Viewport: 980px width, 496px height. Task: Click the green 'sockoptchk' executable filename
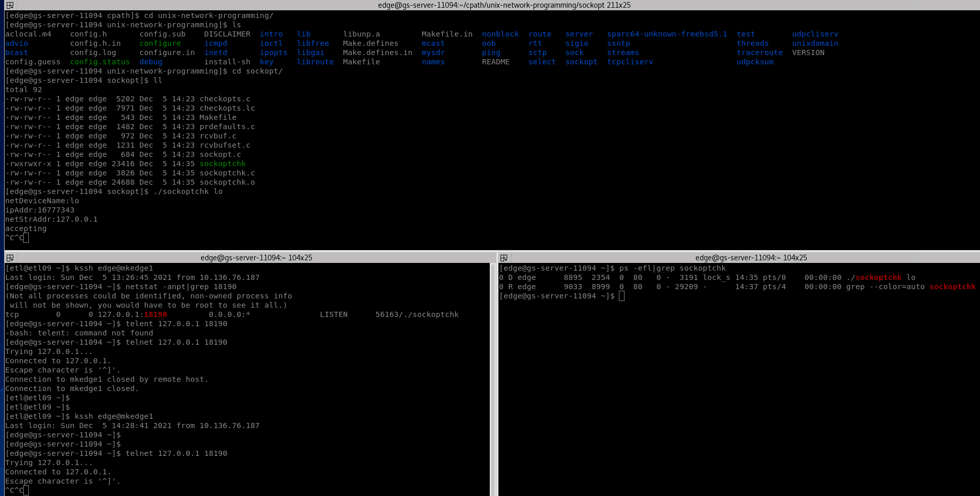point(223,164)
